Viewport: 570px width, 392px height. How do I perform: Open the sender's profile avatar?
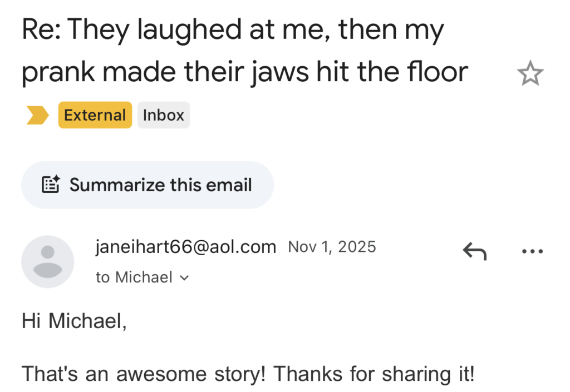click(47, 261)
